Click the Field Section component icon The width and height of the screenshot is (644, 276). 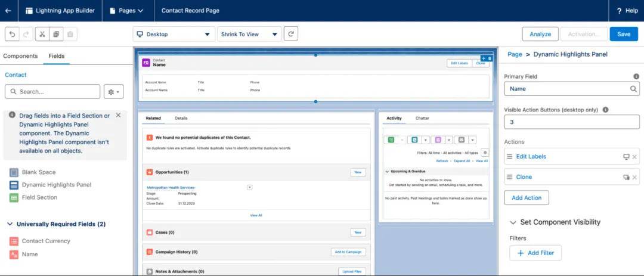tap(14, 197)
